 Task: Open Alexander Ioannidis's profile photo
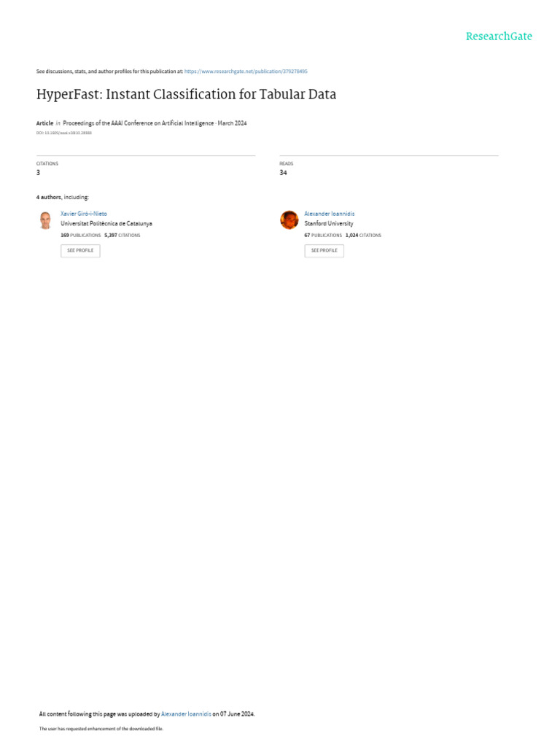[x=289, y=220]
